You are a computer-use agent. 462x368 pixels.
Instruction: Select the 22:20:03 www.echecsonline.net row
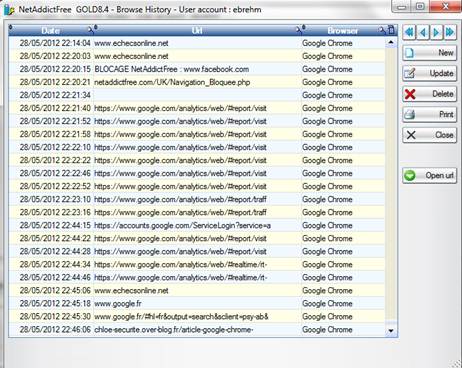click(x=197, y=56)
